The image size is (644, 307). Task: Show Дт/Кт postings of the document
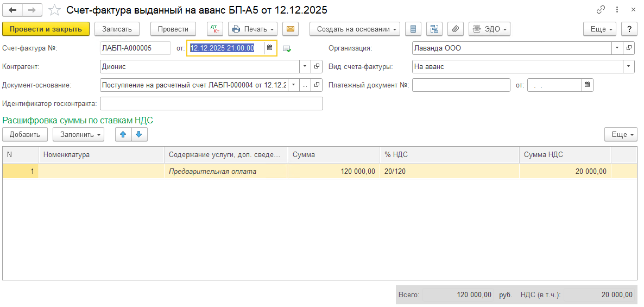(215, 29)
